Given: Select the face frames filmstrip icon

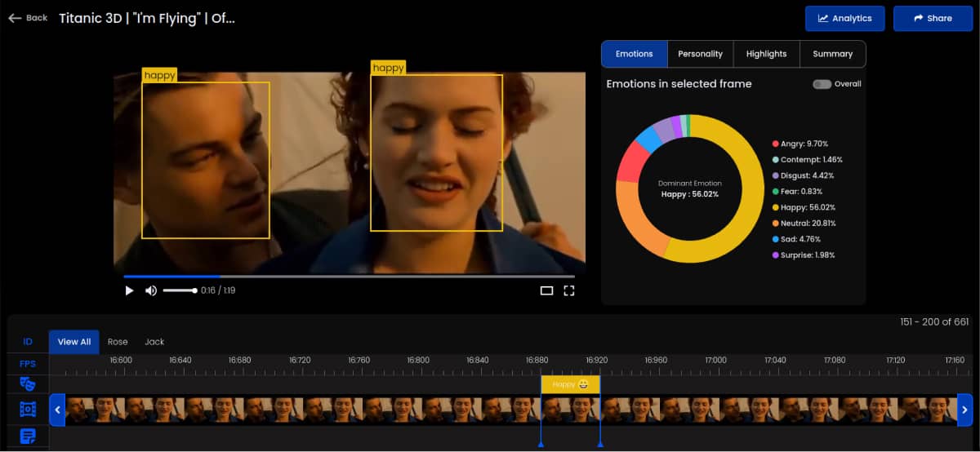Looking at the screenshot, I should coord(28,410).
